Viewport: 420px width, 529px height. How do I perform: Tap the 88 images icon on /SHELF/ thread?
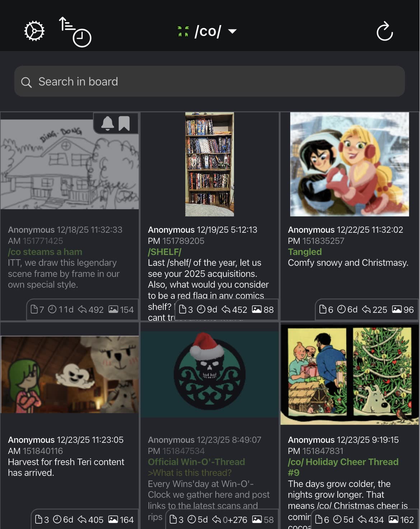pyautogui.click(x=257, y=309)
